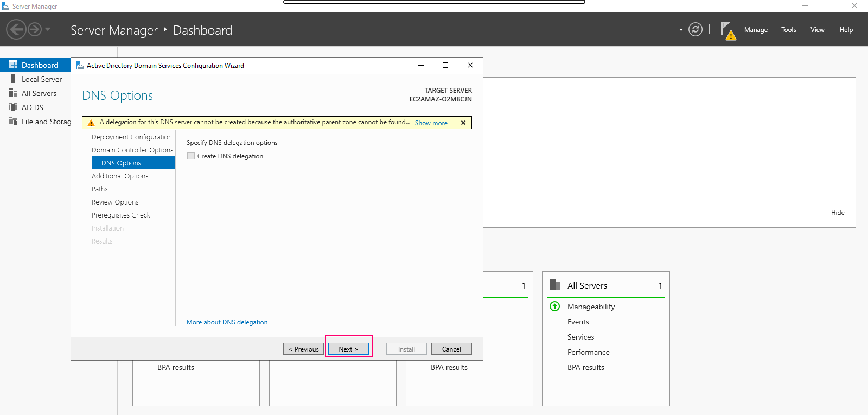The width and height of the screenshot is (868, 415).
Task: Click the Next button in wizard
Action: 348,349
